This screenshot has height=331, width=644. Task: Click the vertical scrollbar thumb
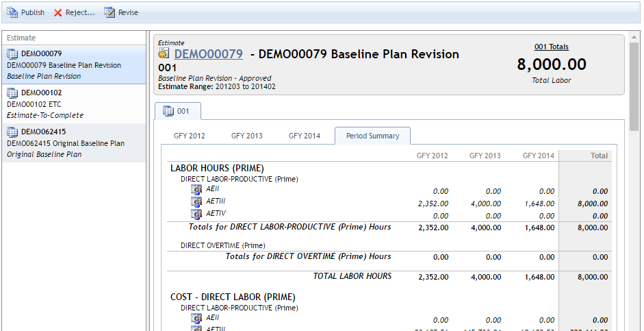pos(634,86)
